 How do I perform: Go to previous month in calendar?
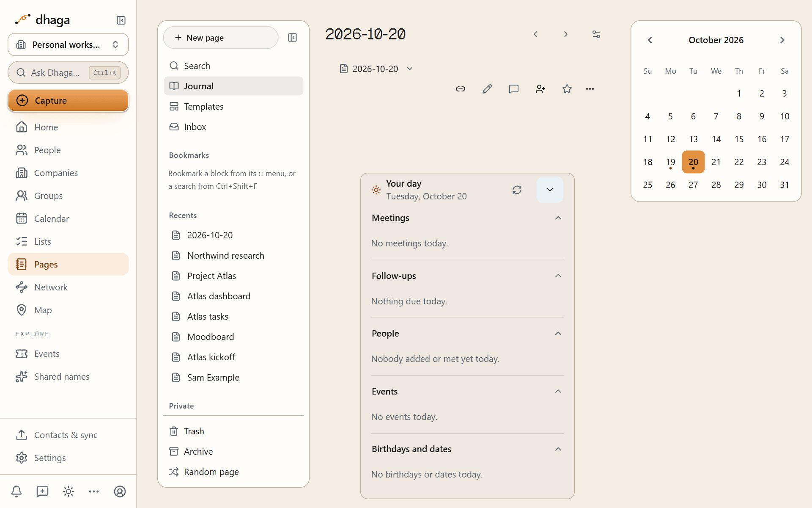[650, 40]
